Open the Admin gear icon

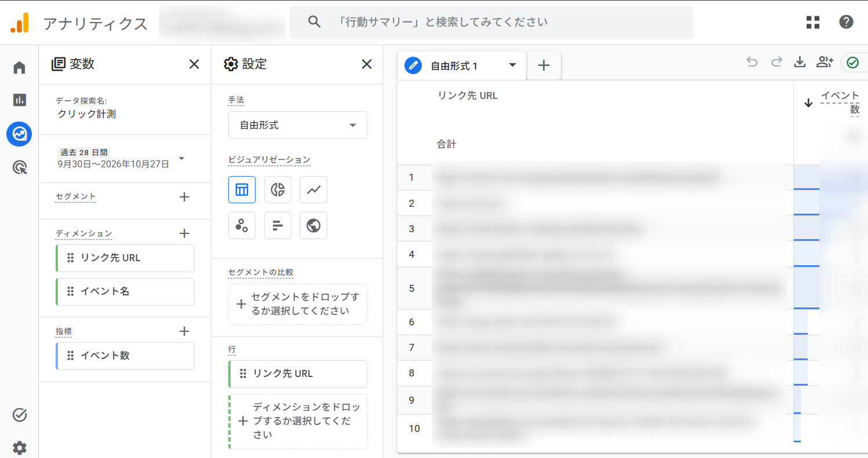pyautogui.click(x=19, y=448)
